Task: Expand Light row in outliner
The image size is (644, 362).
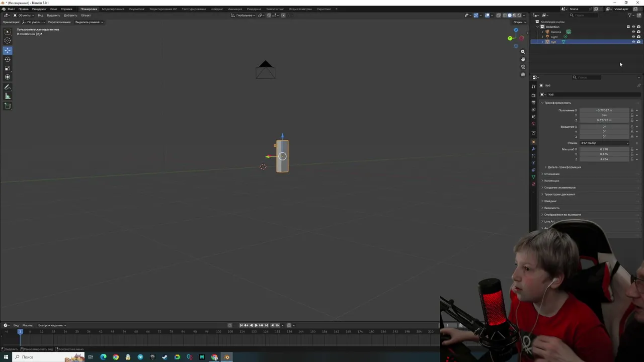Action: click(x=542, y=37)
